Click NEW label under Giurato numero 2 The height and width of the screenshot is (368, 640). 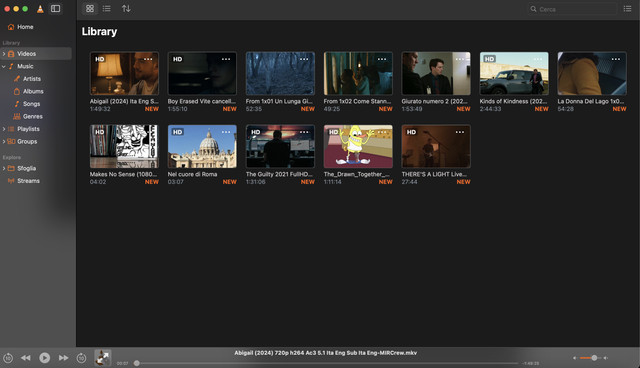463,109
